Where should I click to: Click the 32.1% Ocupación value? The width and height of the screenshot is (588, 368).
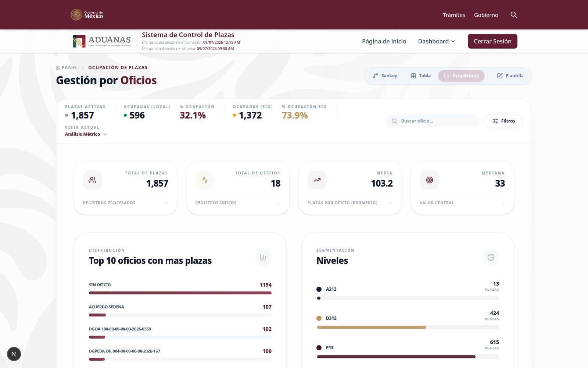point(193,116)
